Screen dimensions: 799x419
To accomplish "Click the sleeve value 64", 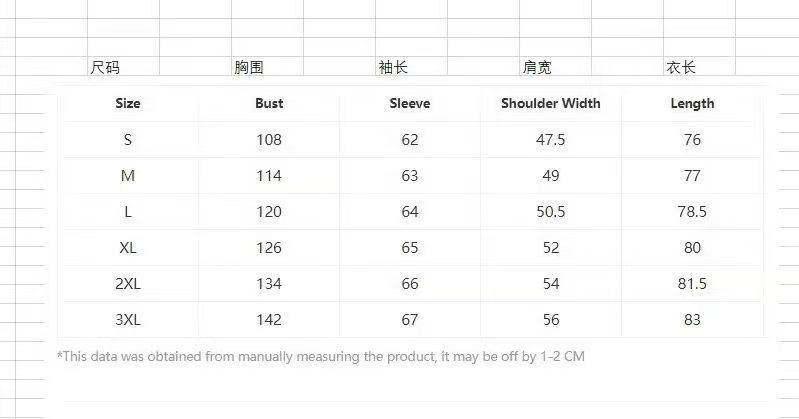I will [x=409, y=212].
